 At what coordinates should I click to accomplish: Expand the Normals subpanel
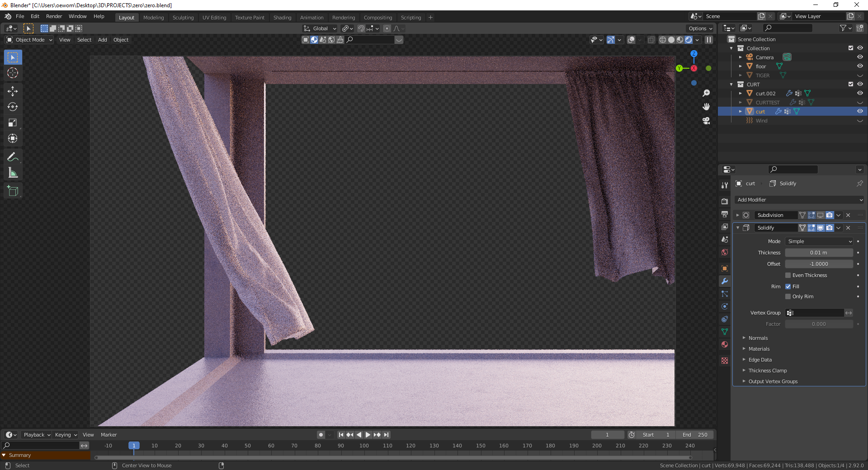(x=758, y=338)
